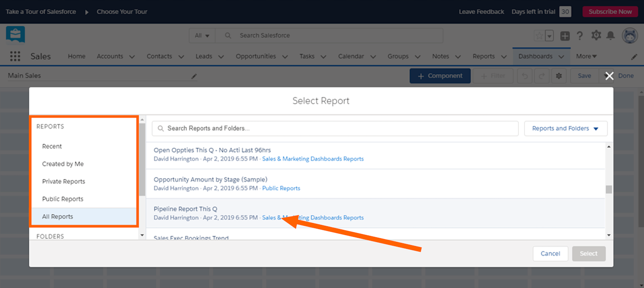Open the Notes tab
Viewport: 644px width, 288px height.
(441, 56)
